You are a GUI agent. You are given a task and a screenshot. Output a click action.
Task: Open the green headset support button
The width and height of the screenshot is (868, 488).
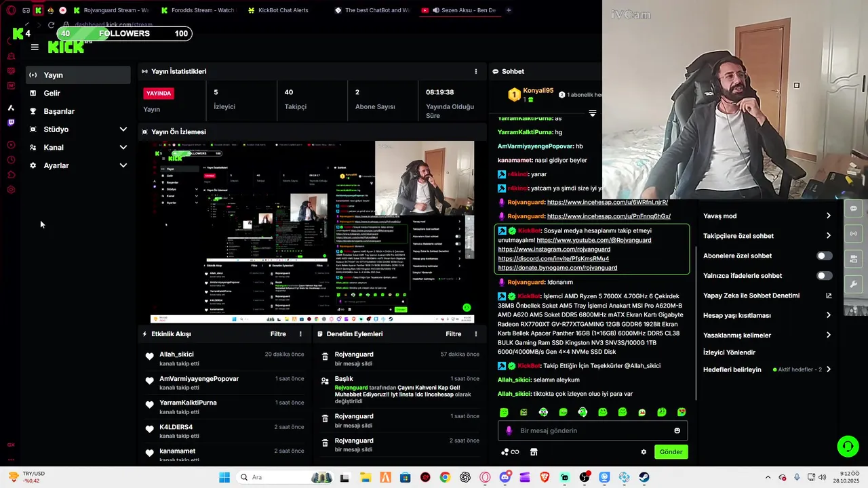848,446
